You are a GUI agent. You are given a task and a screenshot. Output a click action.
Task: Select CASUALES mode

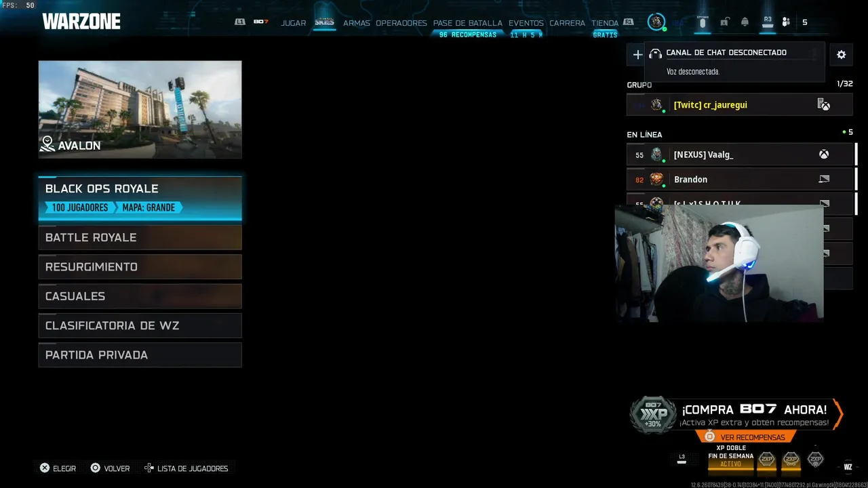140,296
